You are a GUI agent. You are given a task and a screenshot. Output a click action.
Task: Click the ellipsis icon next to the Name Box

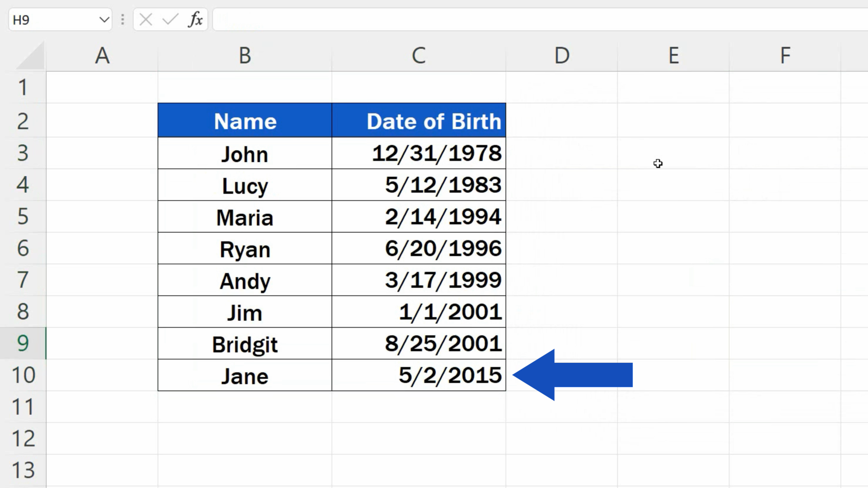click(x=122, y=19)
